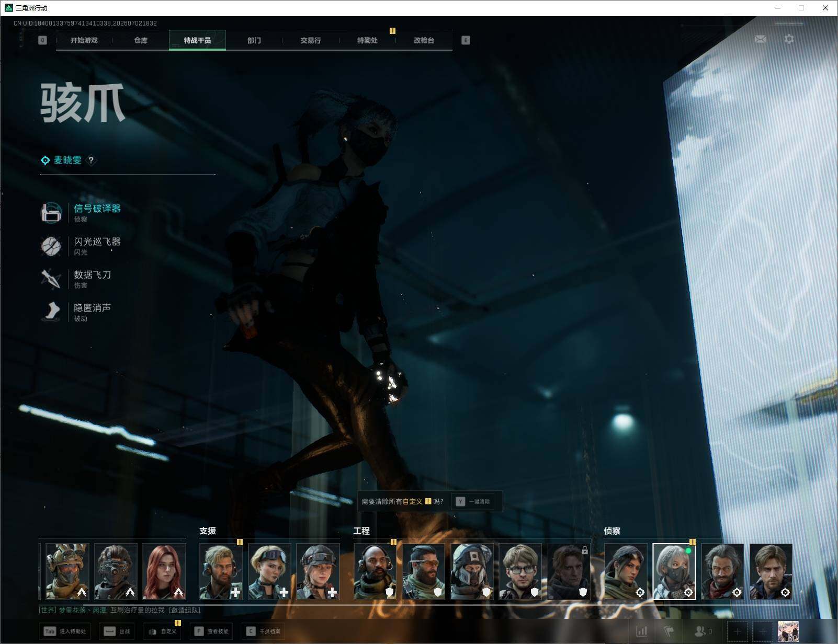
Task: Click the 一键清除 button
Action: point(472,501)
